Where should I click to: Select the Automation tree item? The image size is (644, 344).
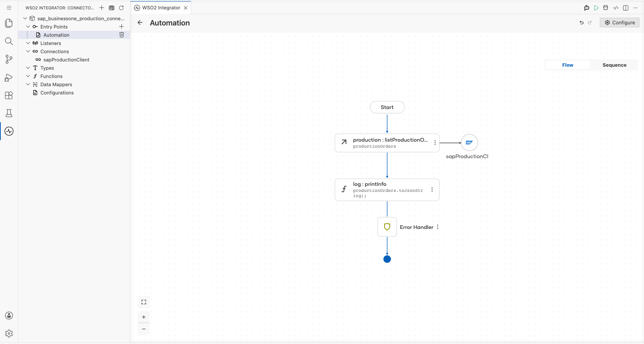click(74, 35)
